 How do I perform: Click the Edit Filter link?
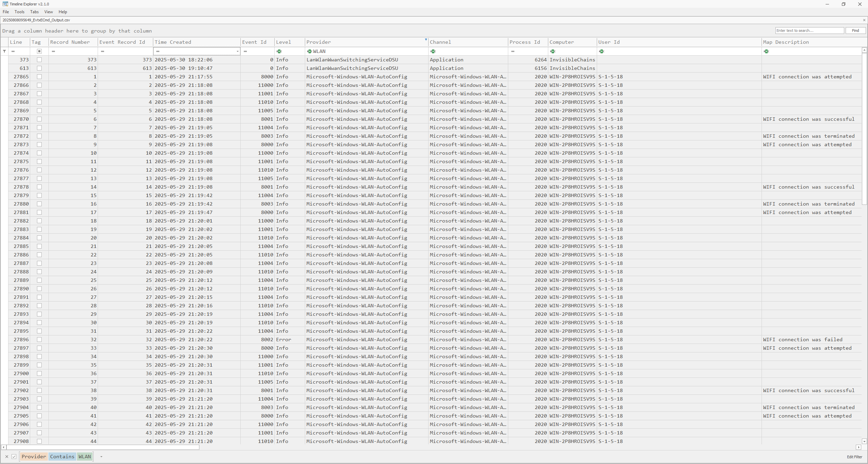coord(854,457)
